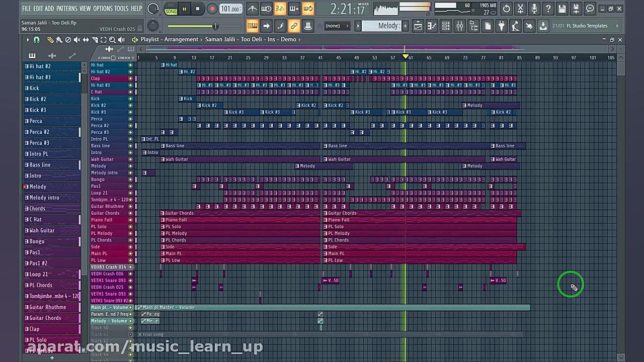Open the tempo tapper icon

tap(515, 26)
